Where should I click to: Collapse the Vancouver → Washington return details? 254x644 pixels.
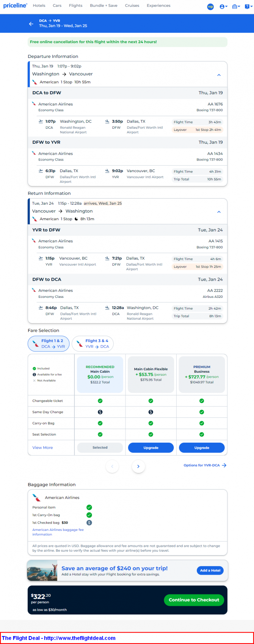(x=219, y=212)
